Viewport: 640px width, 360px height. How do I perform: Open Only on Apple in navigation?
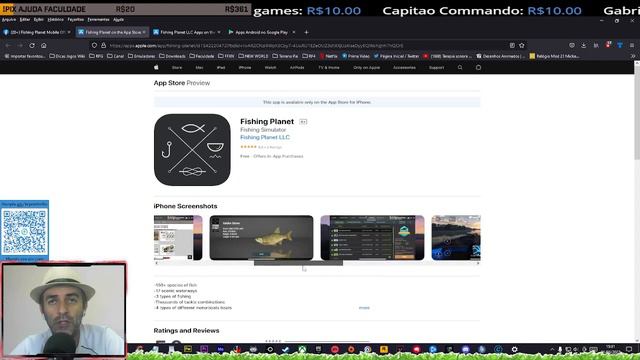[x=367, y=67]
